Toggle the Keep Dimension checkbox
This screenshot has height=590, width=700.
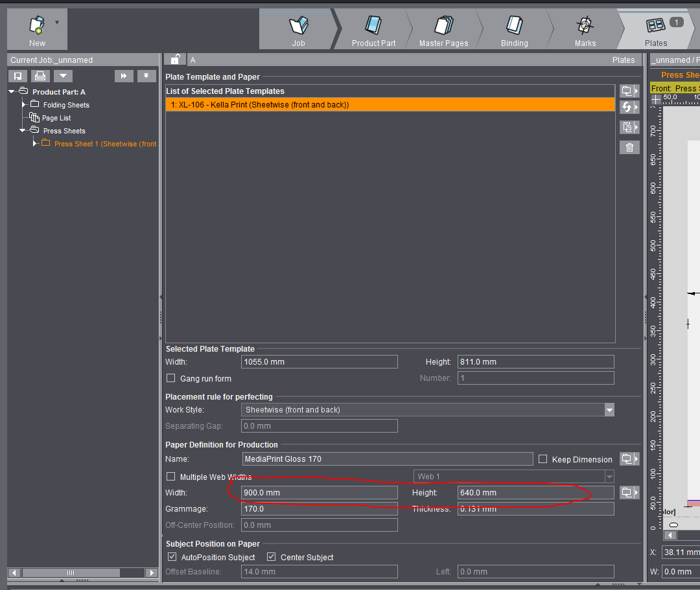543,459
